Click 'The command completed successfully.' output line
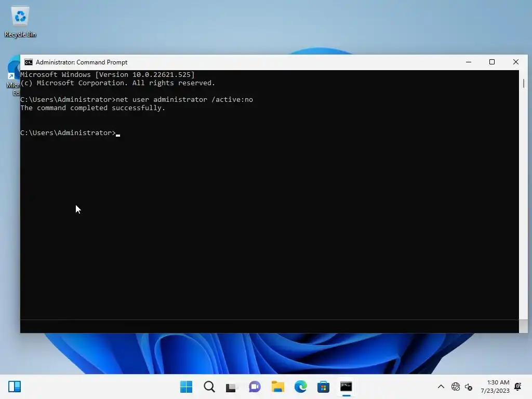This screenshot has height=399, width=532. pos(92,108)
